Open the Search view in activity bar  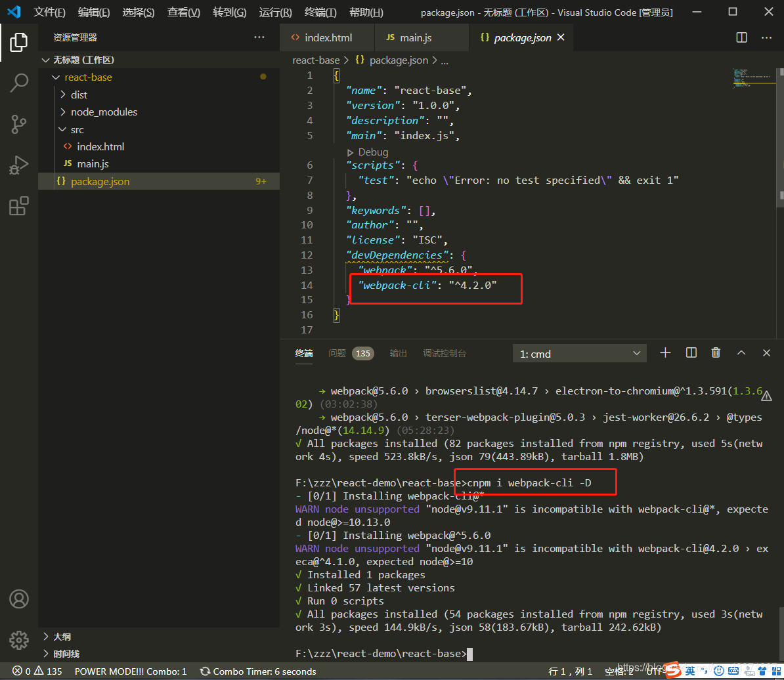coord(19,83)
